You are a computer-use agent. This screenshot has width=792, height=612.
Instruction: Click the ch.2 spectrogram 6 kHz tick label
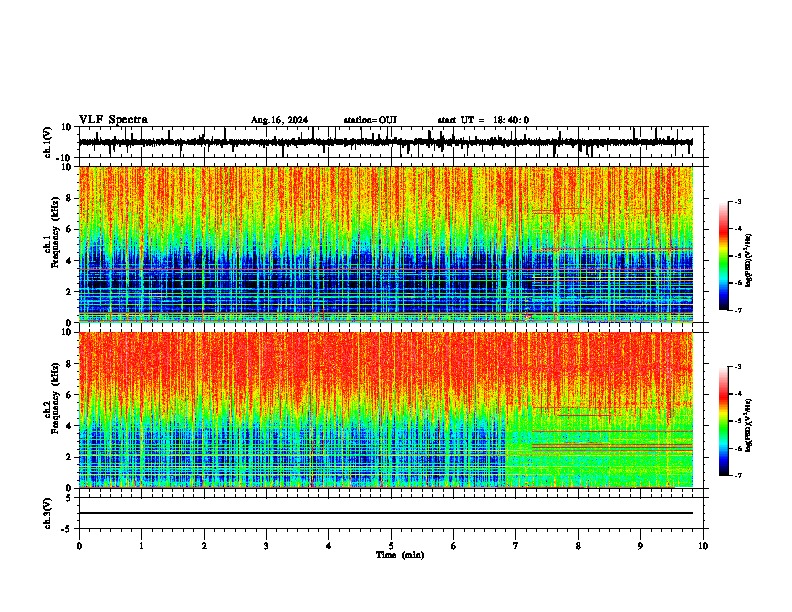(x=69, y=395)
